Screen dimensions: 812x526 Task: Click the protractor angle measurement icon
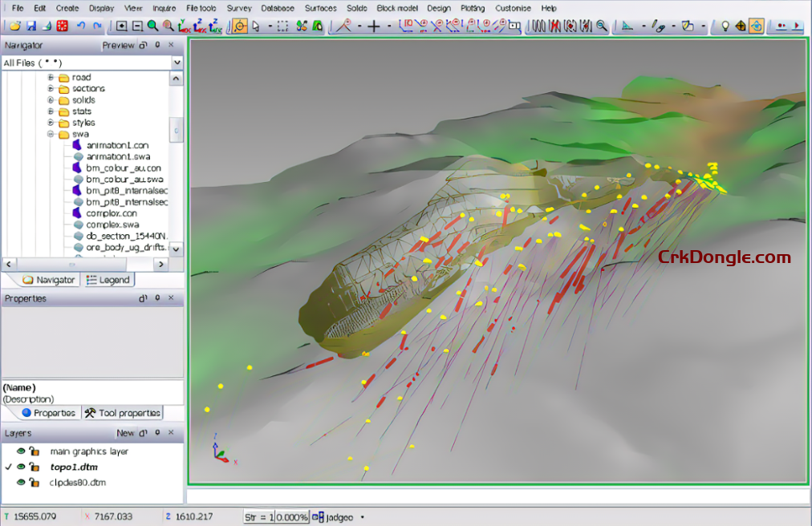click(343, 26)
